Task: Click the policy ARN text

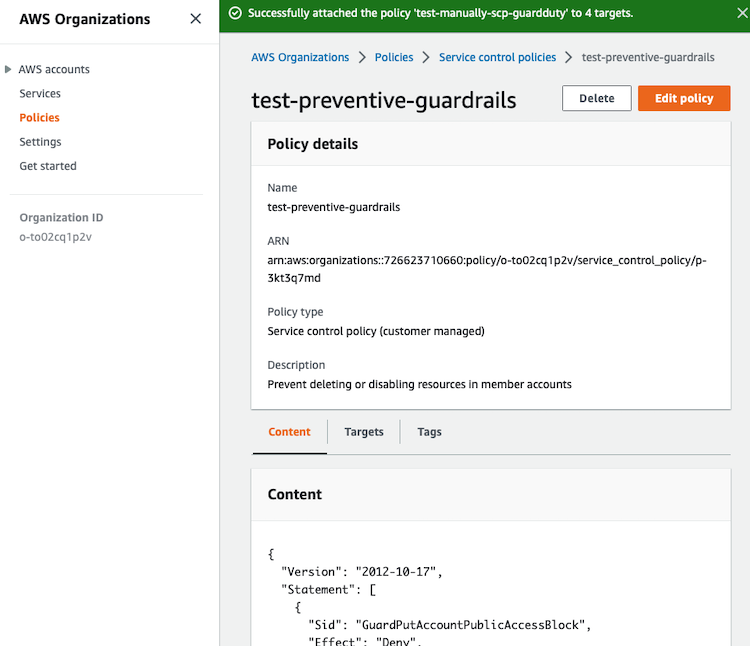Action: click(486, 269)
